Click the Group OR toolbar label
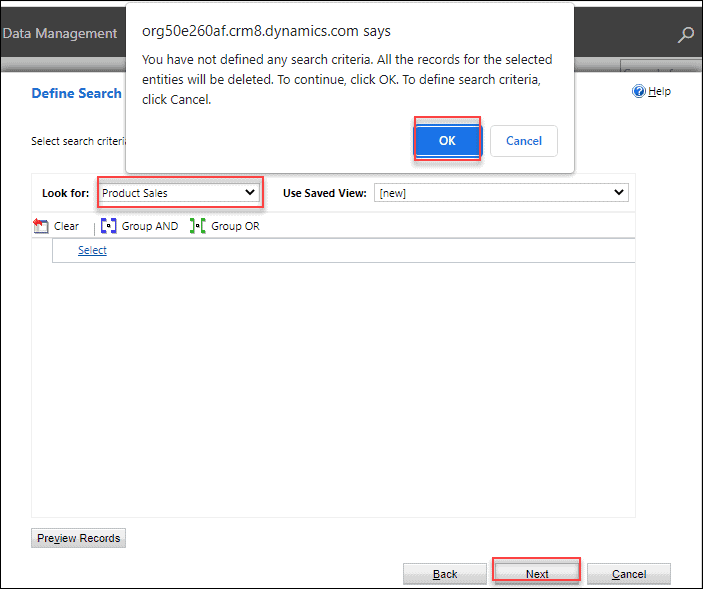The image size is (703, 589). 235,226
